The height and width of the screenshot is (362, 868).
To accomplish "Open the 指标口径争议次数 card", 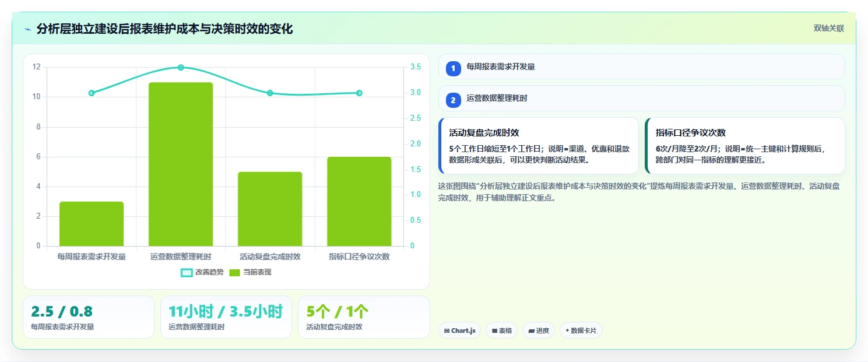I will [x=745, y=146].
